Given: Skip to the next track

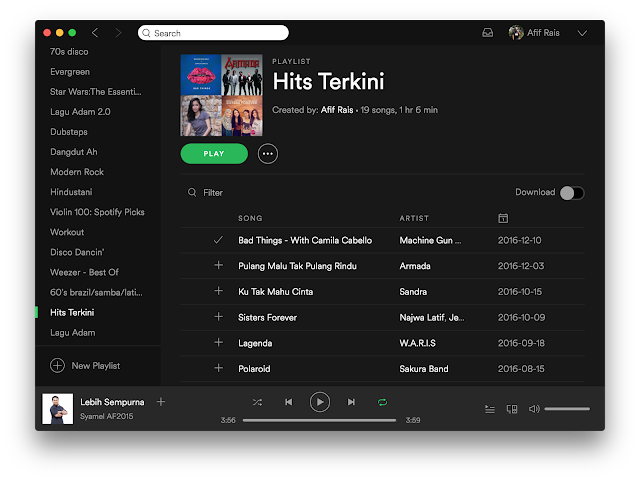Looking at the screenshot, I should pyautogui.click(x=351, y=402).
